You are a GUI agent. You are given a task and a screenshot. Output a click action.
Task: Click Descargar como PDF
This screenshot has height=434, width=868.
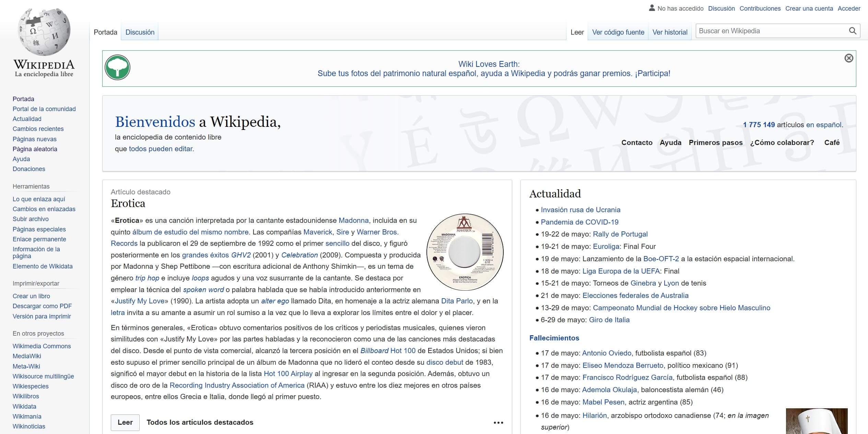pyautogui.click(x=42, y=306)
